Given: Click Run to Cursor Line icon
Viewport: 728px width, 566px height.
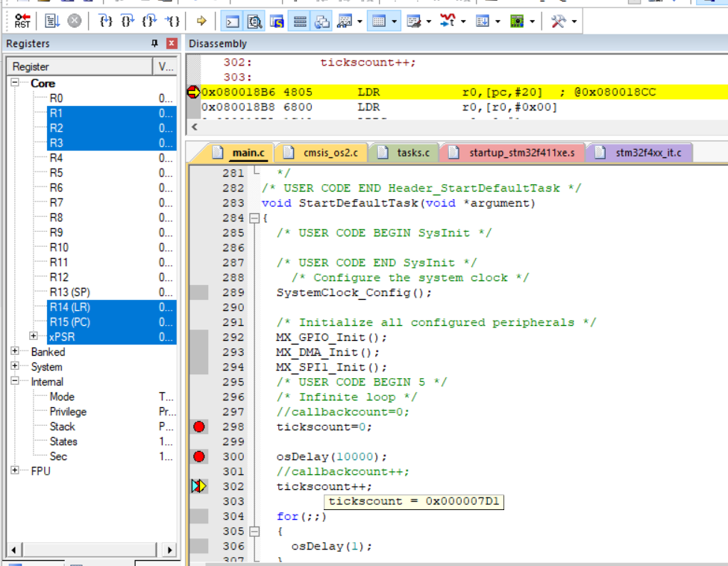Looking at the screenshot, I should (x=172, y=21).
